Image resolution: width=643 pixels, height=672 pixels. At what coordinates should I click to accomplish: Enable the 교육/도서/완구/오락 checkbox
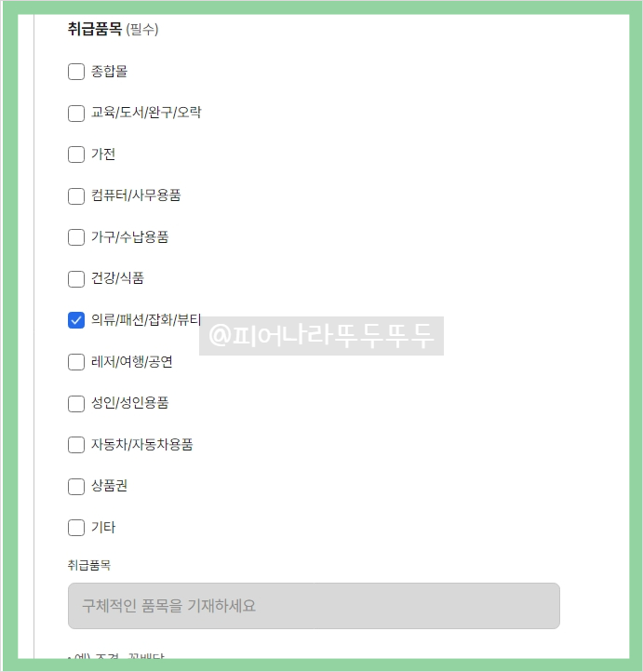tap(76, 114)
